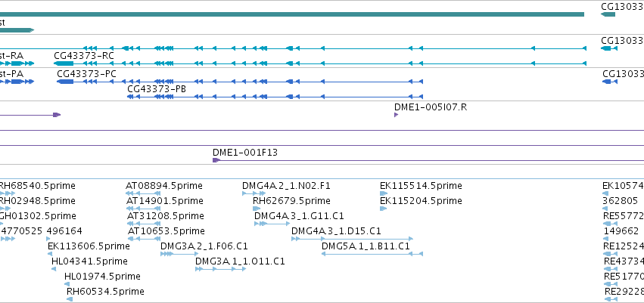Image resolution: width=644 pixels, height=303 pixels.
Task: Click the RH60534.5prime label
Action: [105, 292]
